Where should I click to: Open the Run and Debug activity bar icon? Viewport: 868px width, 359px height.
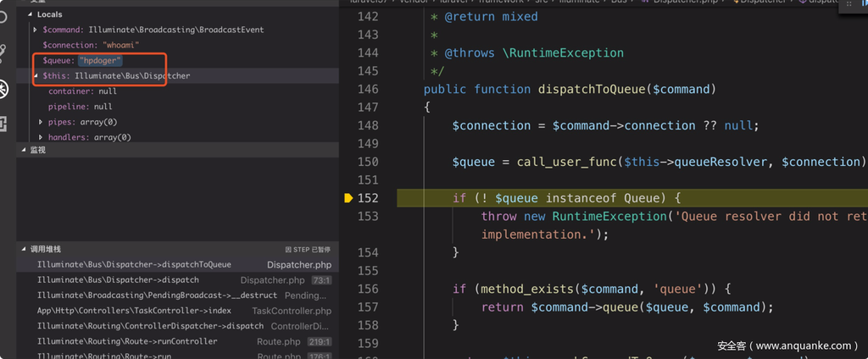point(4,89)
